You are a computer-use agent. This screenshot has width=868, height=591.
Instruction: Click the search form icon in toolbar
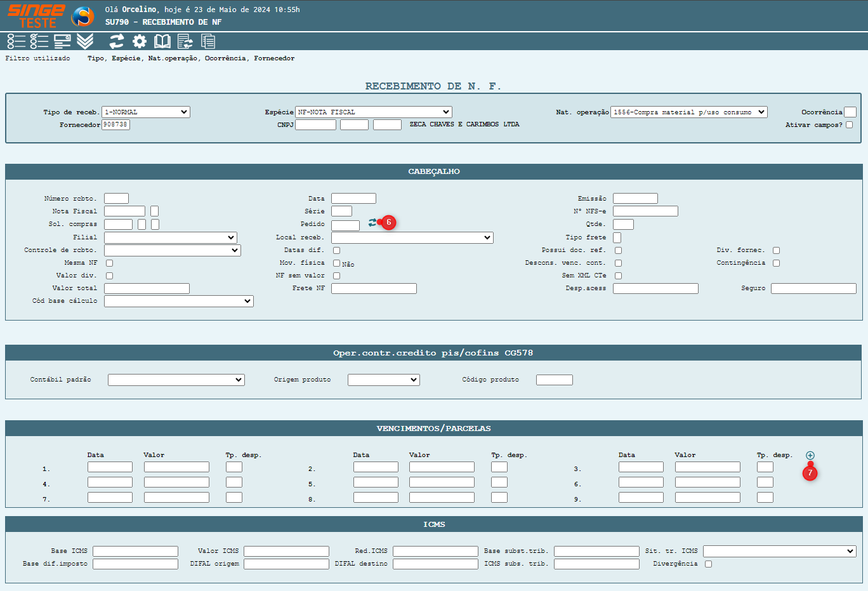[62, 41]
